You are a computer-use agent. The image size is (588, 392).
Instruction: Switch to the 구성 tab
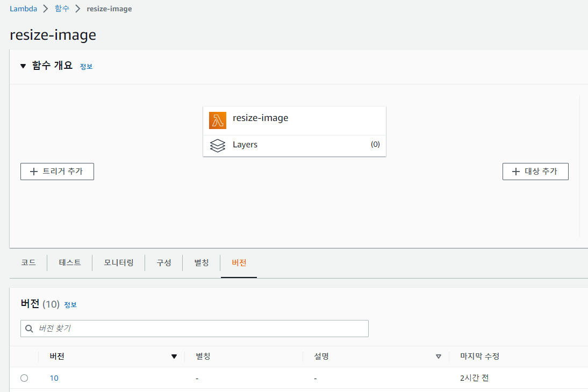coord(164,262)
